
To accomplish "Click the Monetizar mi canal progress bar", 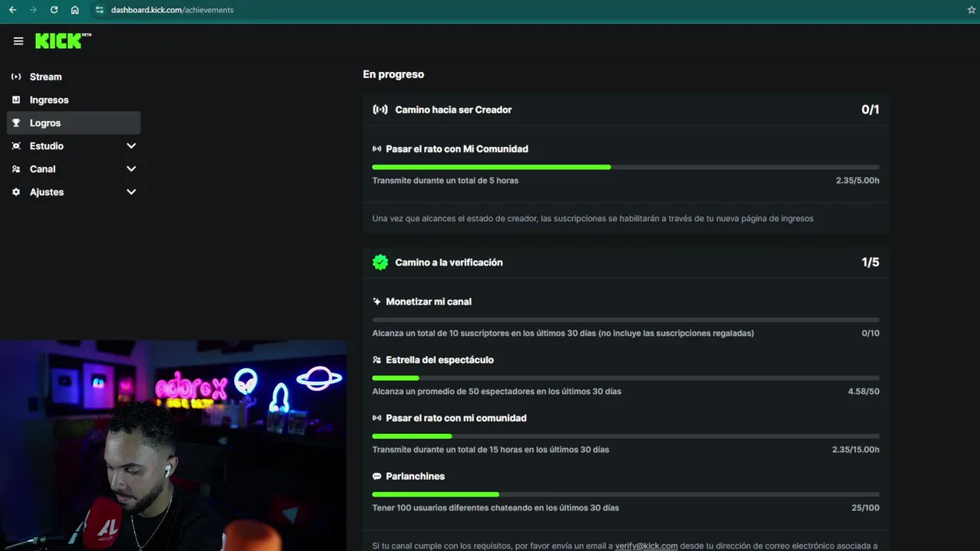I will pos(626,320).
